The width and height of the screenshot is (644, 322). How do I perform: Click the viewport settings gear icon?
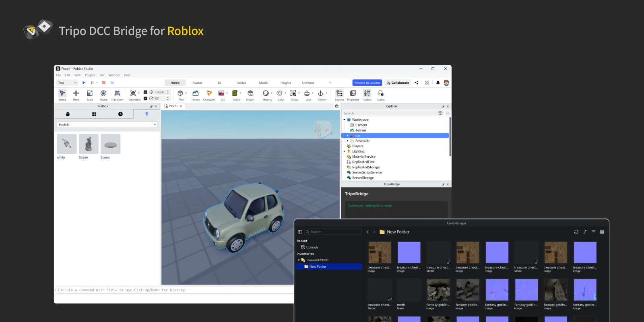(x=337, y=106)
